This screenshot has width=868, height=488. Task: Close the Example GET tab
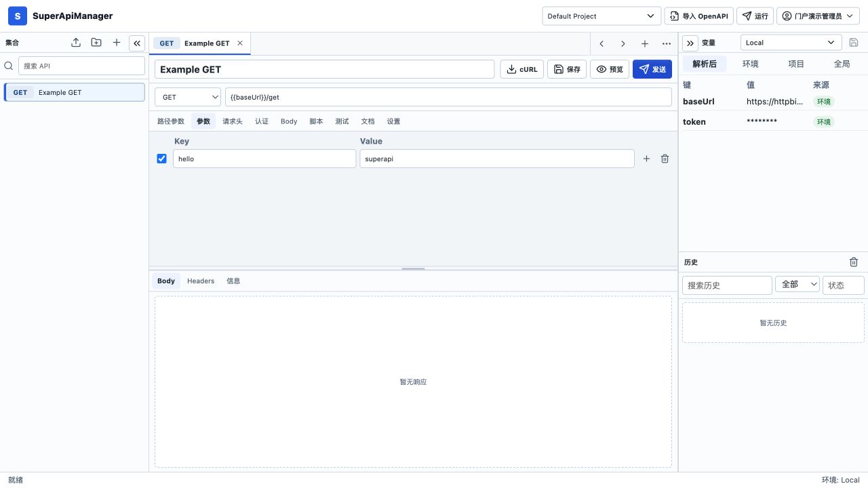[x=240, y=43]
